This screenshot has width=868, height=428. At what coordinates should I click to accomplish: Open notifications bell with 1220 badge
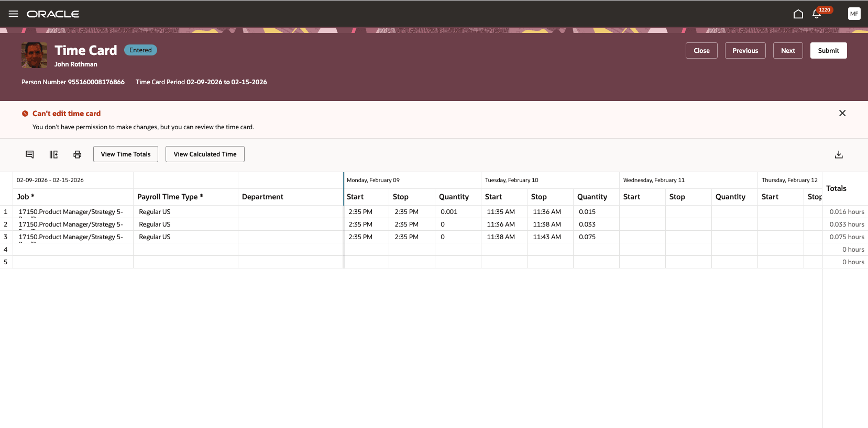click(x=817, y=14)
